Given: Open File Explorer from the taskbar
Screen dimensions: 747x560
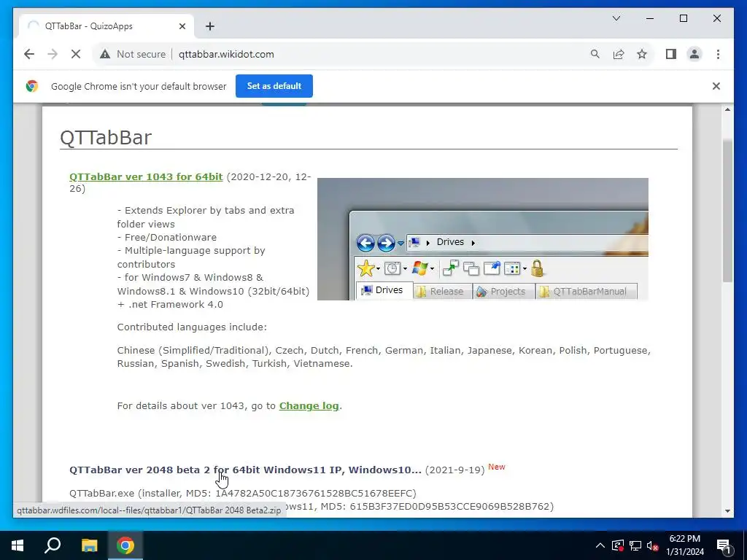Looking at the screenshot, I should (89, 545).
